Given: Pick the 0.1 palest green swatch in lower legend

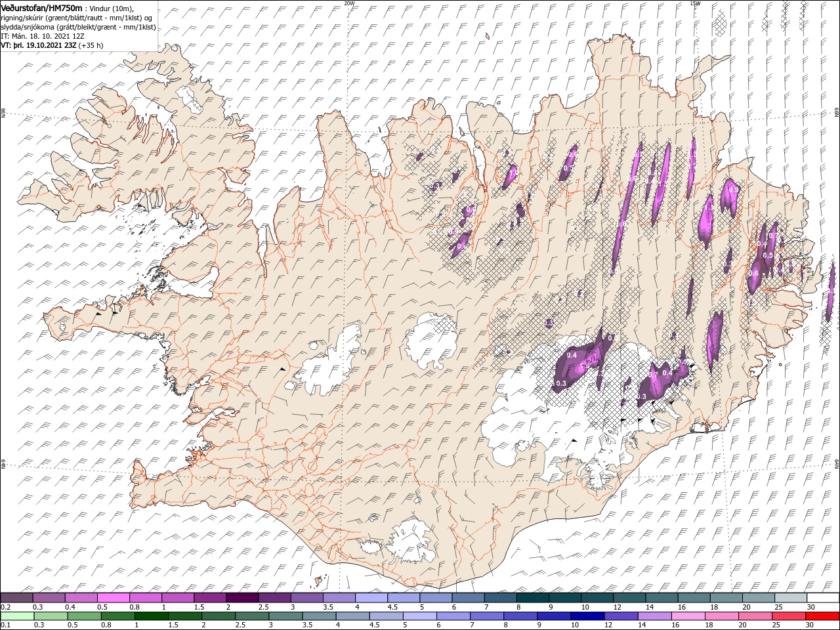Looking at the screenshot, I should pos(18,616).
